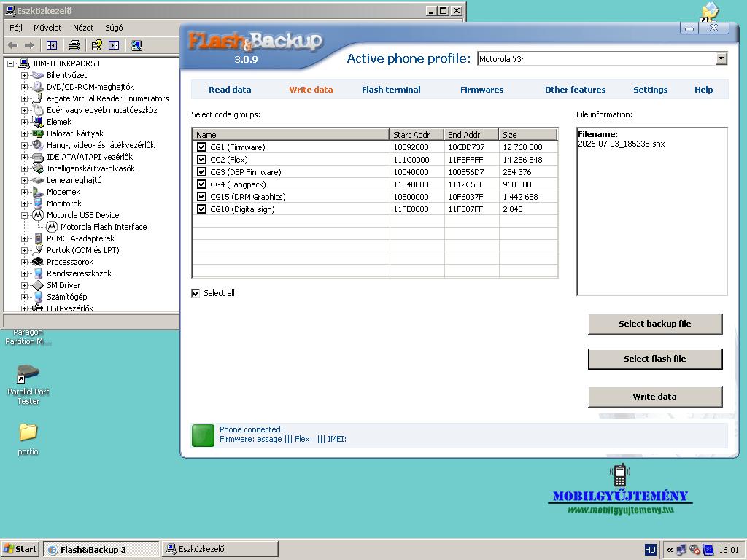Open the portio folder on desktop
This screenshot has height=560, width=747.
pos(28,439)
